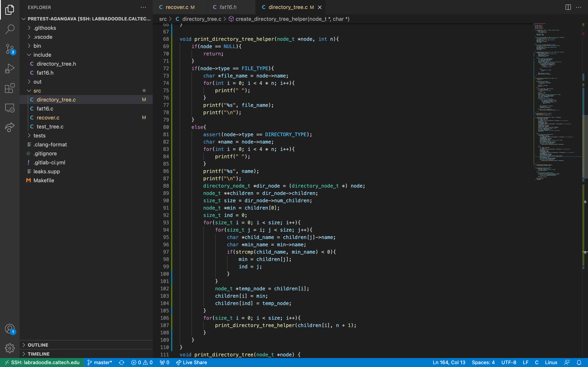Viewport: 588px width, 367px height.
Task: Expand the TIMELINE section
Action: 38,354
